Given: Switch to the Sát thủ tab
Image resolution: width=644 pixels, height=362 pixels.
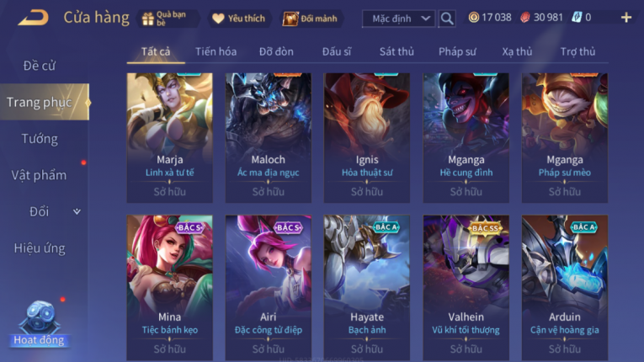Looking at the screenshot, I should (x=397, y=51).
